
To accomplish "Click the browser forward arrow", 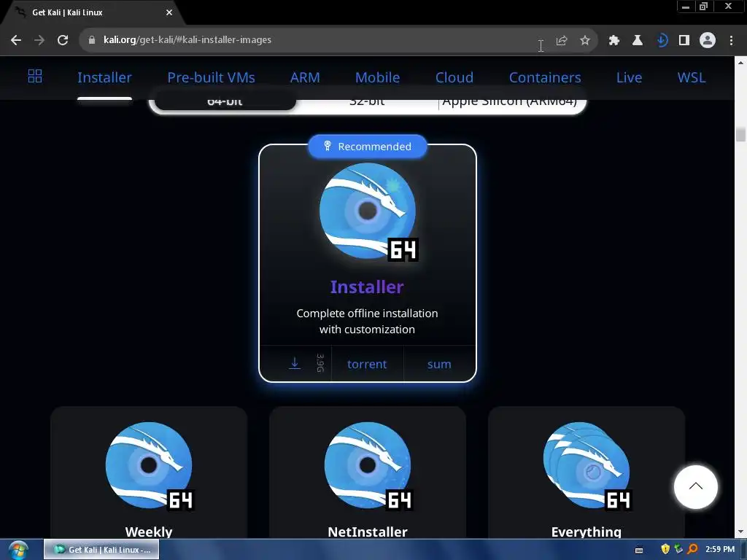I will (39, 40).
